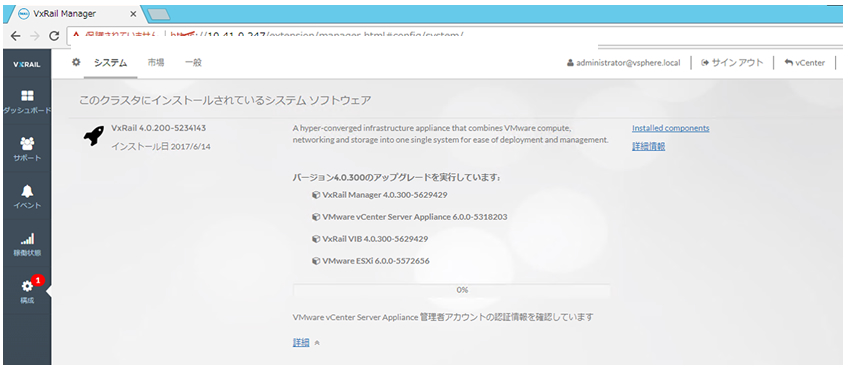Go to vCenter via header link
The image size is (850, 370).
coord(805,63)
